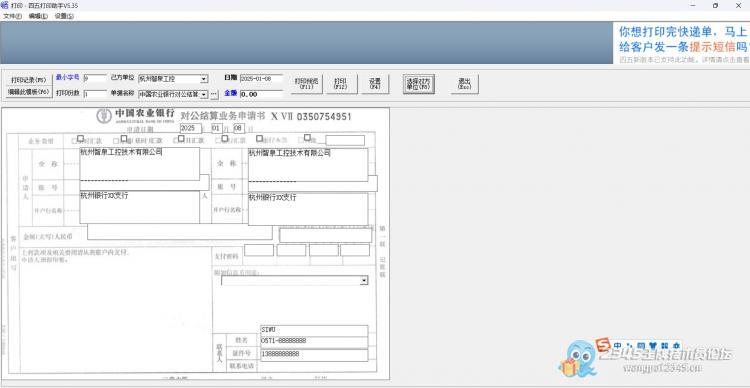Click the 退出 (Esc) exit button
This screenshot has width=750, height=388.
(464, 84)
